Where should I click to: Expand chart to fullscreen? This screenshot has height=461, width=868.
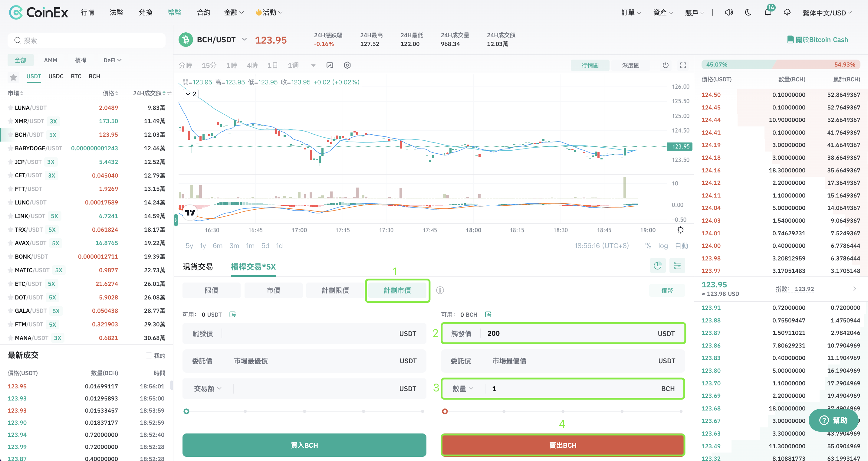coord(683,65)
